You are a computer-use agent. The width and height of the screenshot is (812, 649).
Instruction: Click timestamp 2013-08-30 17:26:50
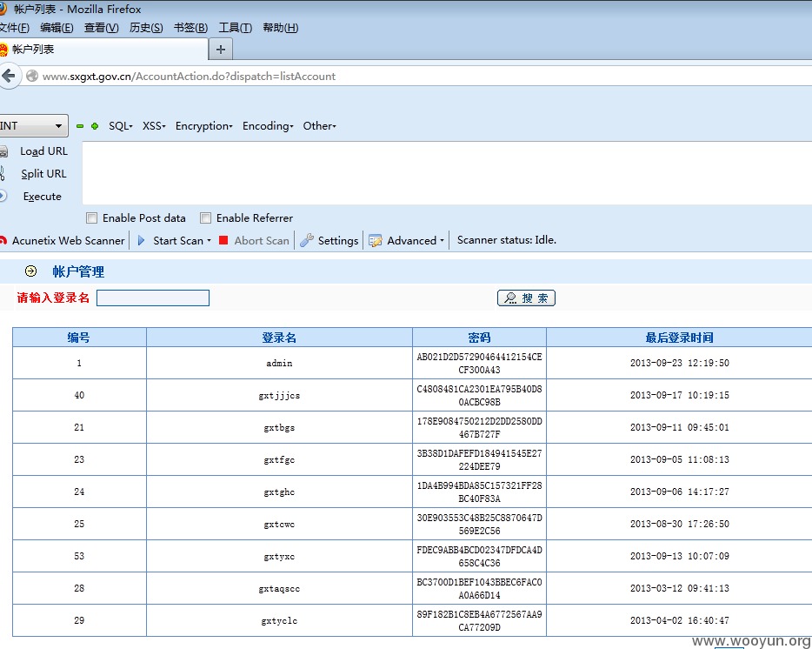click(680, 524)
